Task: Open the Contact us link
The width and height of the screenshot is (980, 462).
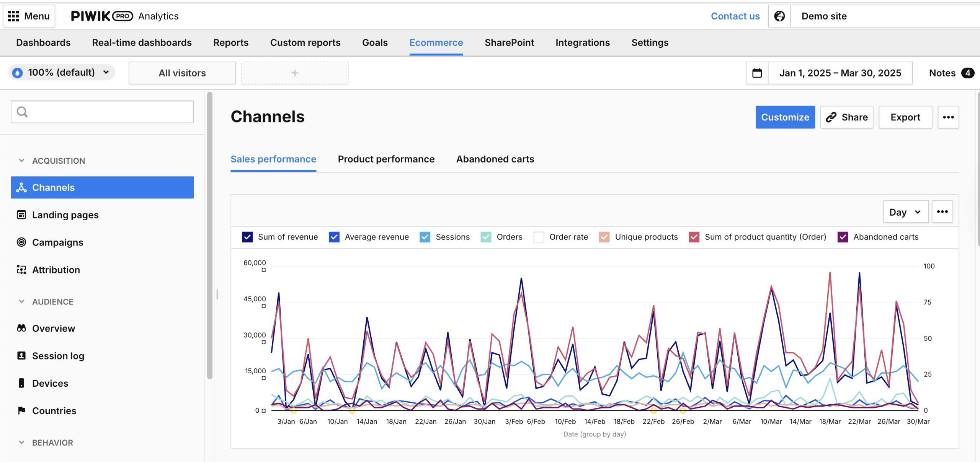Action: (x=735, y=16)
